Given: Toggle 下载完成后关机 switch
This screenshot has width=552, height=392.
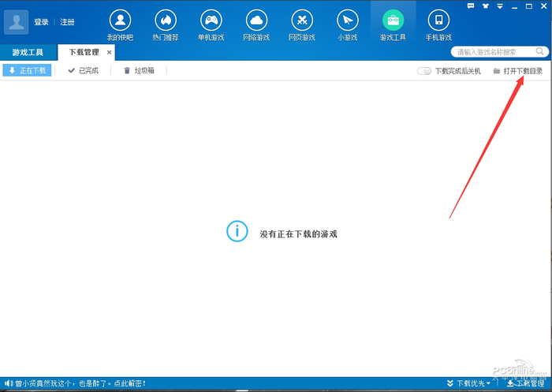Looking at the screenshot, I should 424,71.
